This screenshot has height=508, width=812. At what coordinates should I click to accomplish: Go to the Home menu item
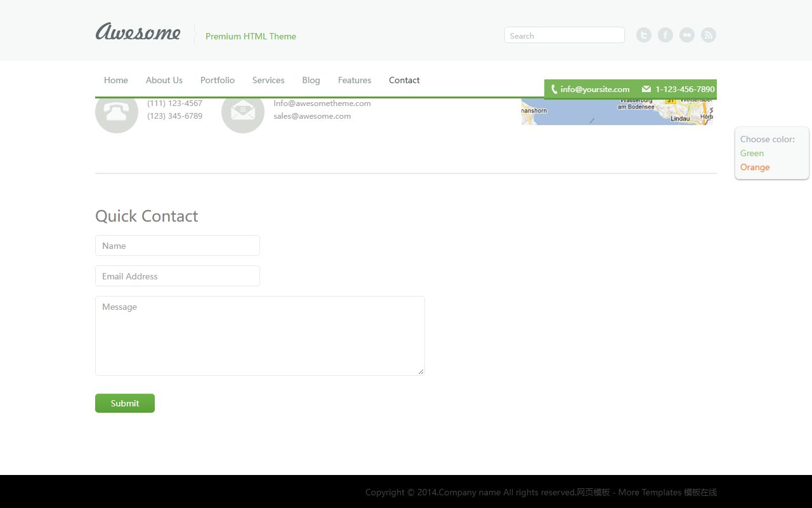[x=116, y=80]
